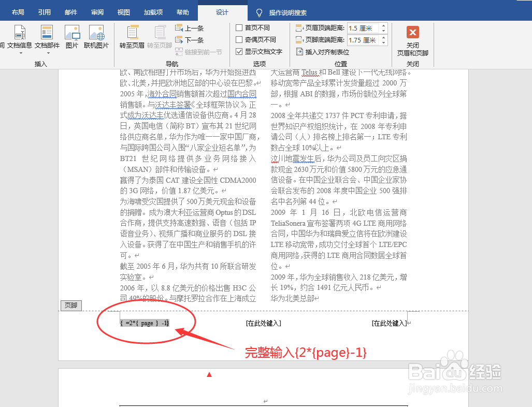Open the 文档部件 (Quick Parts) icon

pos(47,37)
